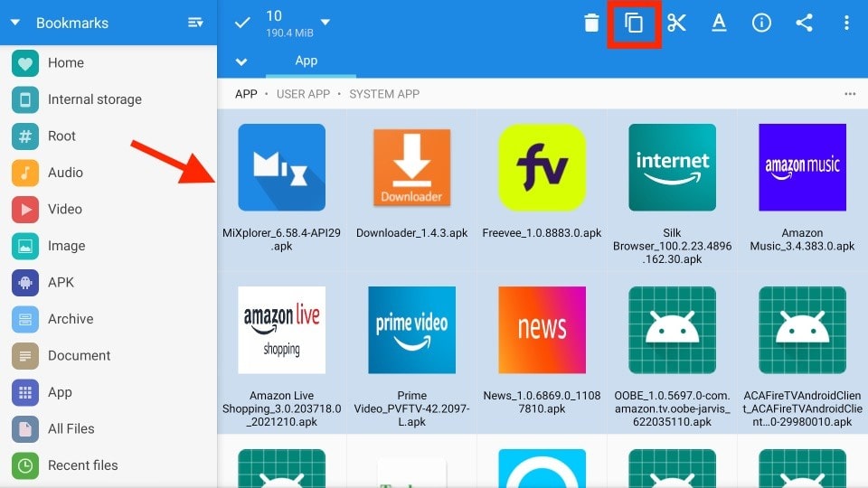Select the OOBE android app icon
The height and width of the screenshot is (488, 868).
pyautogui.click(x=672, y=330)
